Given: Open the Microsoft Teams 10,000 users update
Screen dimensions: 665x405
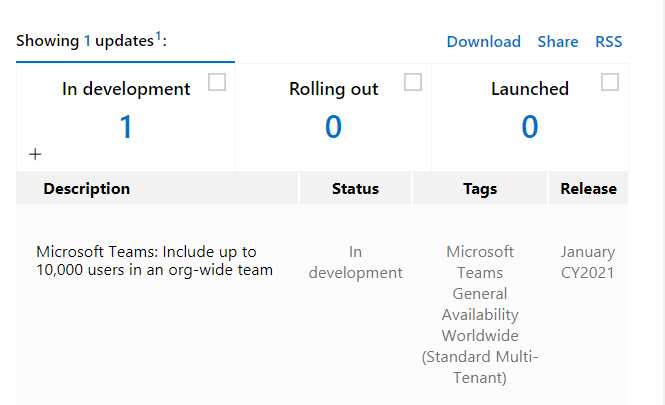Looking at the screenshot, I should [x=154, y=261].
